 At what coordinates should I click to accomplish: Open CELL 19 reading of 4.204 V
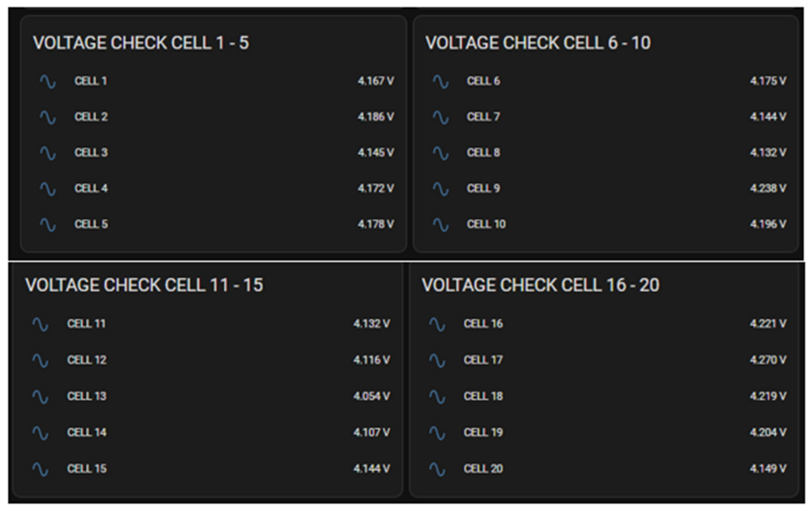768,432
